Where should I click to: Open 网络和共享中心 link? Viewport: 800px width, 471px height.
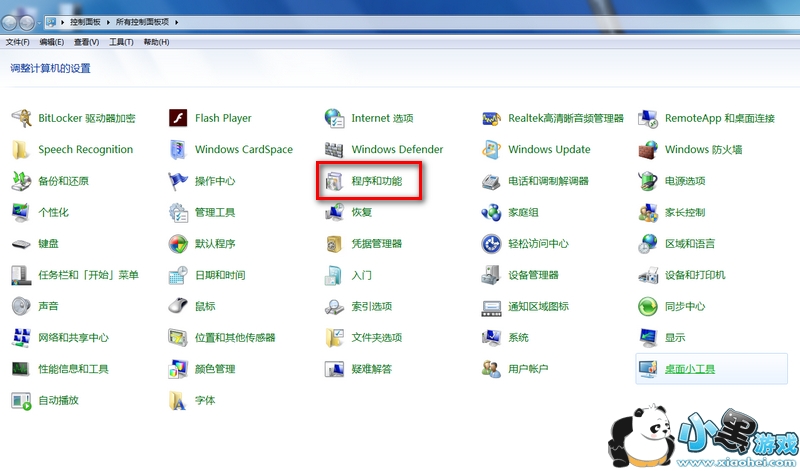[73, 338]
